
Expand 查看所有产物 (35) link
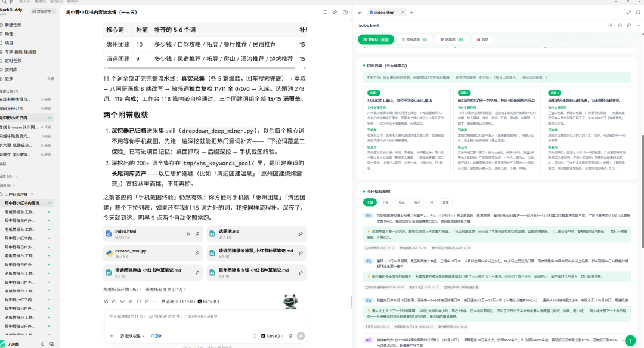(122, 290)
